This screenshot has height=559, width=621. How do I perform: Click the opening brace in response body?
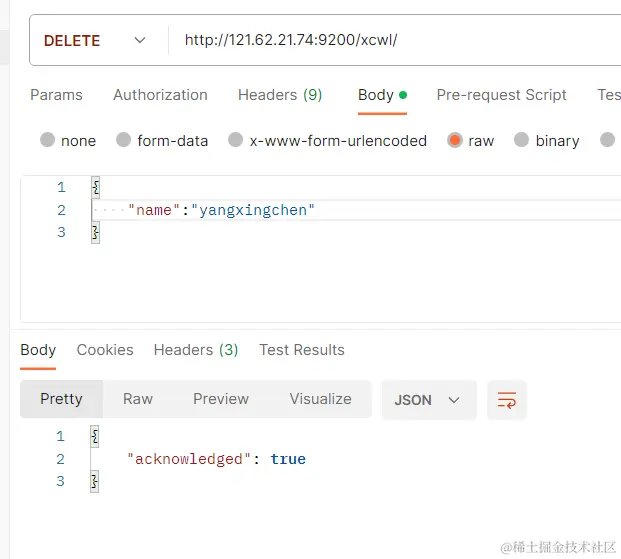[x=95, y=437]
